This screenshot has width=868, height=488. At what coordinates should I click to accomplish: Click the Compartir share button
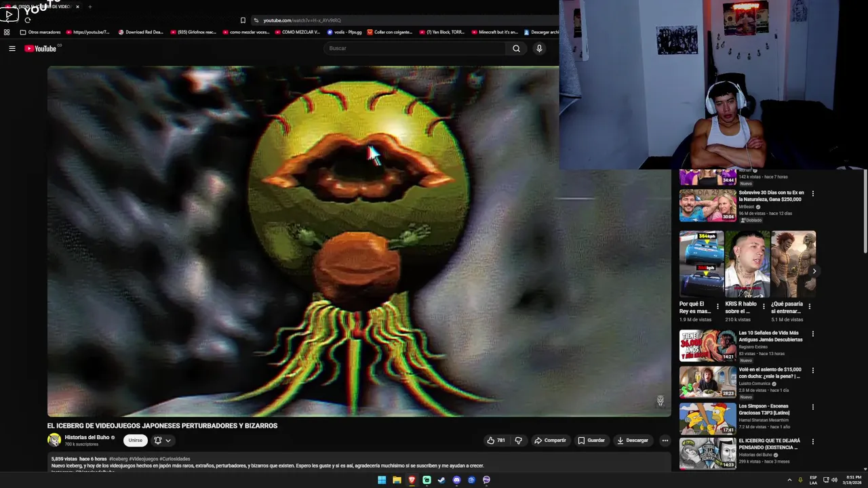coord(550,441)
